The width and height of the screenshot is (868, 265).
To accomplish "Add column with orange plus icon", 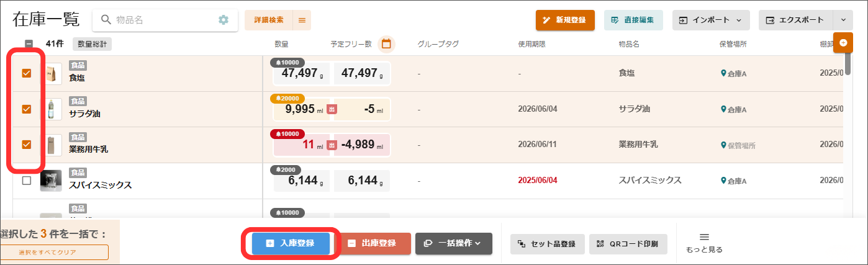I will (843, 43).
